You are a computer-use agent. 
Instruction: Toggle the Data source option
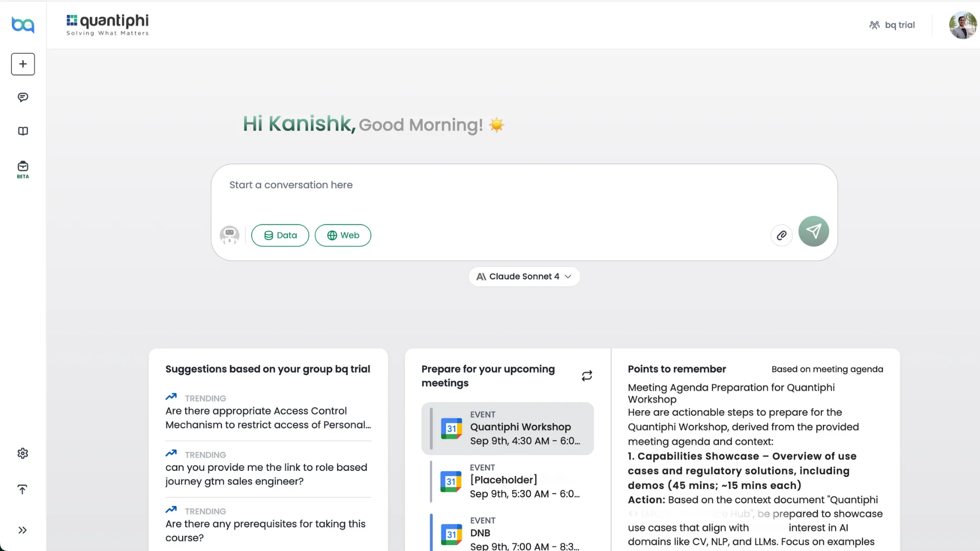click(x=280, y=235)
